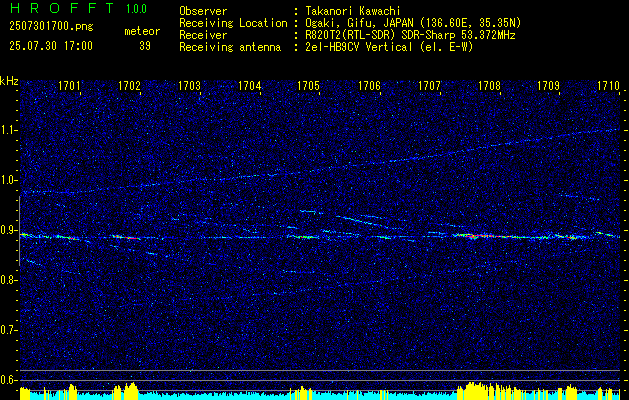Image resolution: width=629 pixels, height=400 pixels.
Task: Click the 1702 time marker
Action: tap(129, 85)
